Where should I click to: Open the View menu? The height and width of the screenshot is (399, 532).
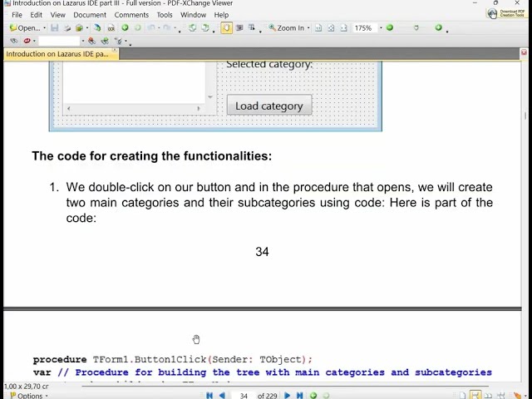point(57,15)
